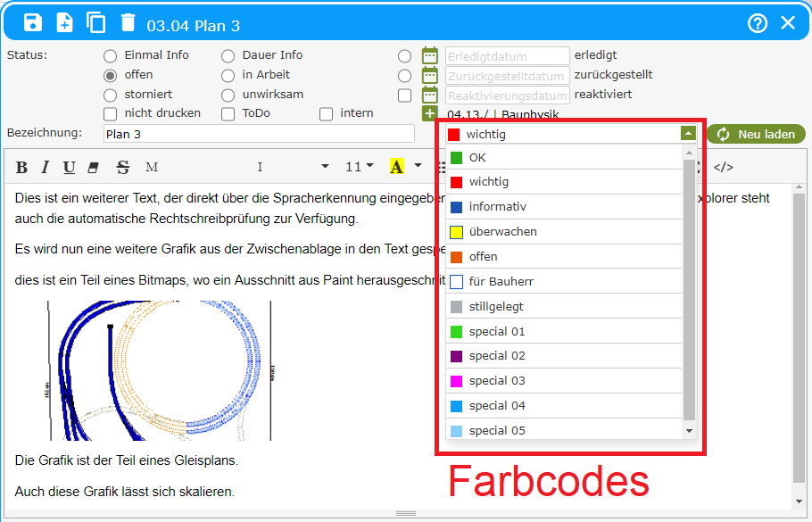Check the 'ToDo' checkbox
Viewport: 812px width, 522px height.
click(228, 113)
